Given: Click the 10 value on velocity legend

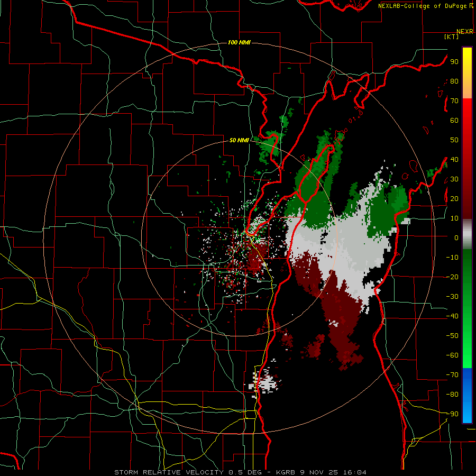Looking at the screenshot, I should tap(454, 218).
